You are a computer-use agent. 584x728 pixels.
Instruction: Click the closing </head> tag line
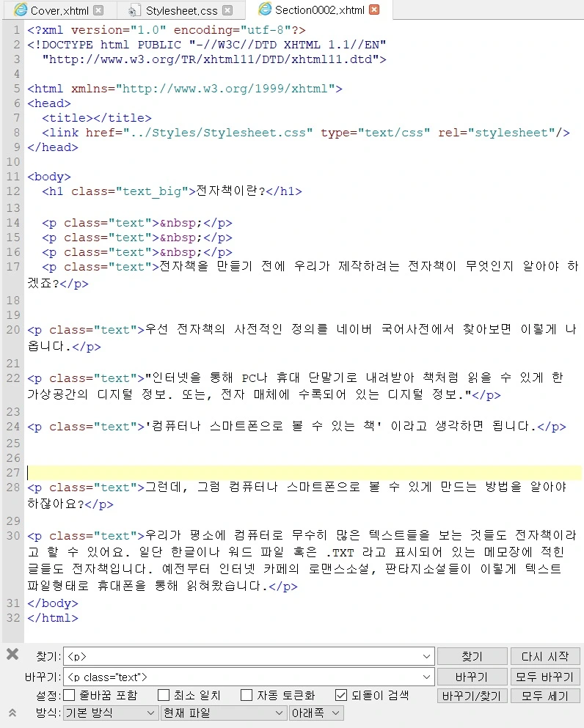click(x=53, y=147)
